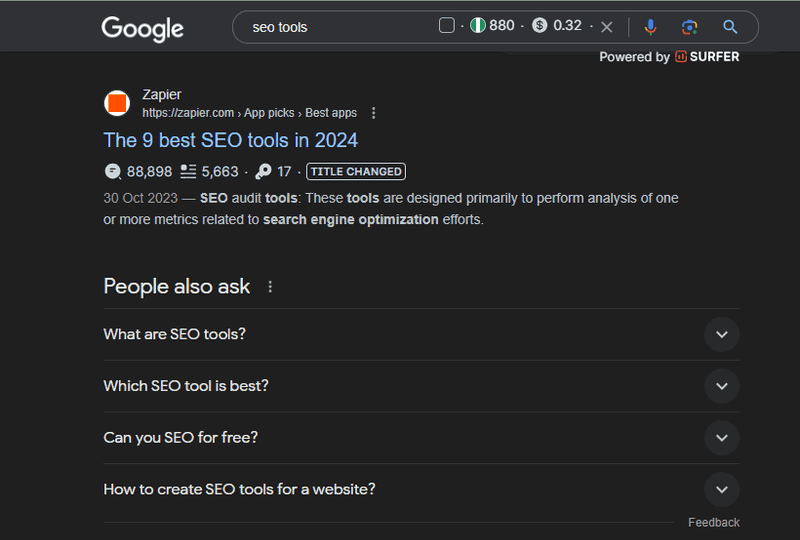This screenshot has width=800, height=540.
Task: Click the "Can you SEO for free?" text
Action: click(181, 438)
